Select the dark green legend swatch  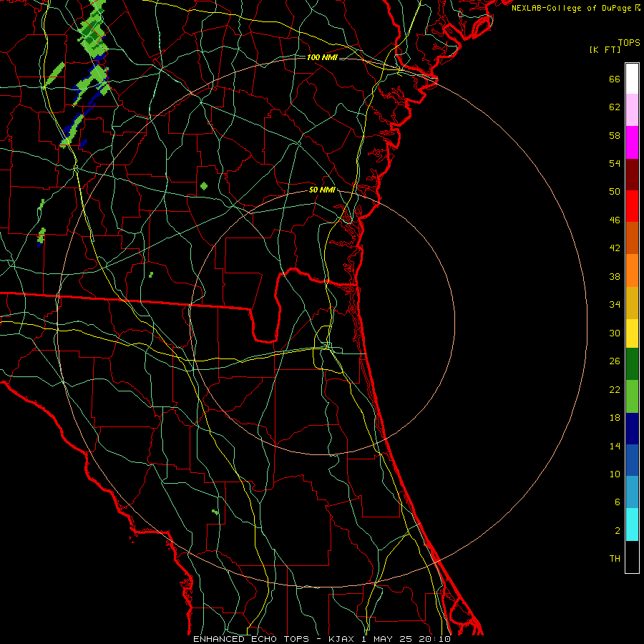(x=632, y=364)
